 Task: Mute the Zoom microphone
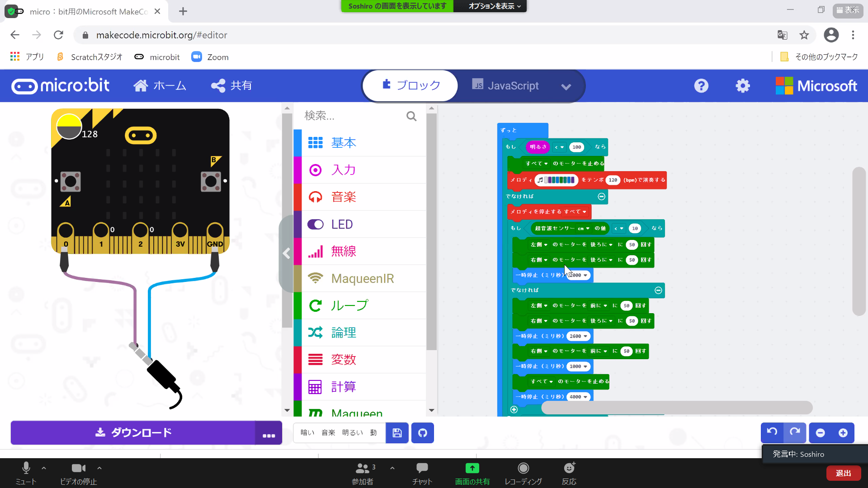pyautogui.click(x=26, y=473)
